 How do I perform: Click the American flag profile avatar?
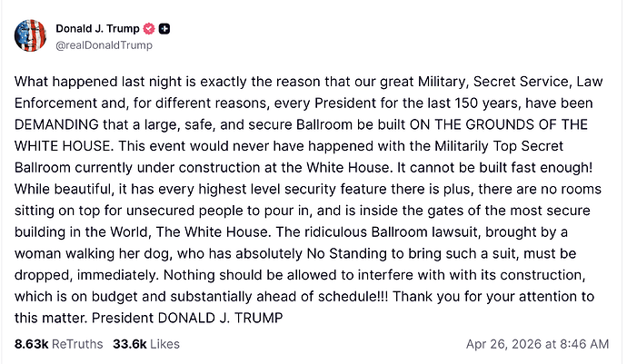coord(29,35)
